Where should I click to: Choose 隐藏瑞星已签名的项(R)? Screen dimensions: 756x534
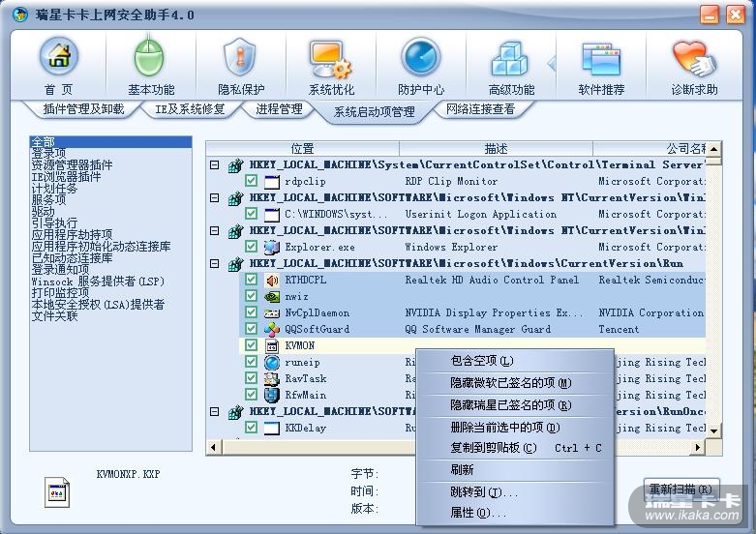coord(514,405)
